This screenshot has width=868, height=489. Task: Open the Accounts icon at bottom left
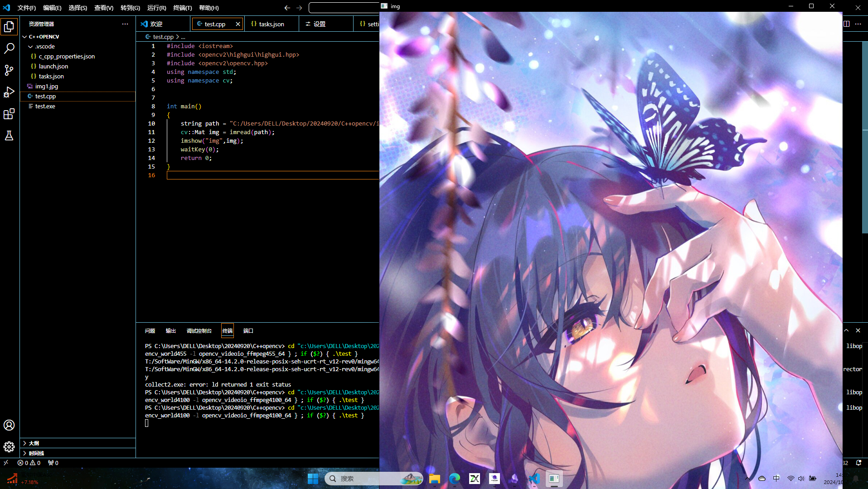tap(9, 425)
